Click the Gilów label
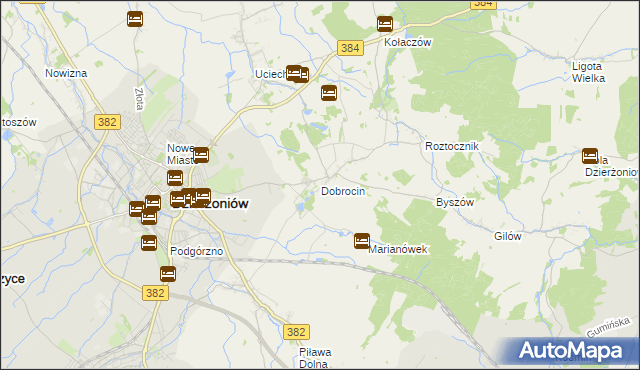This screenshot has width=640, height=370. (x=508, y=236)
